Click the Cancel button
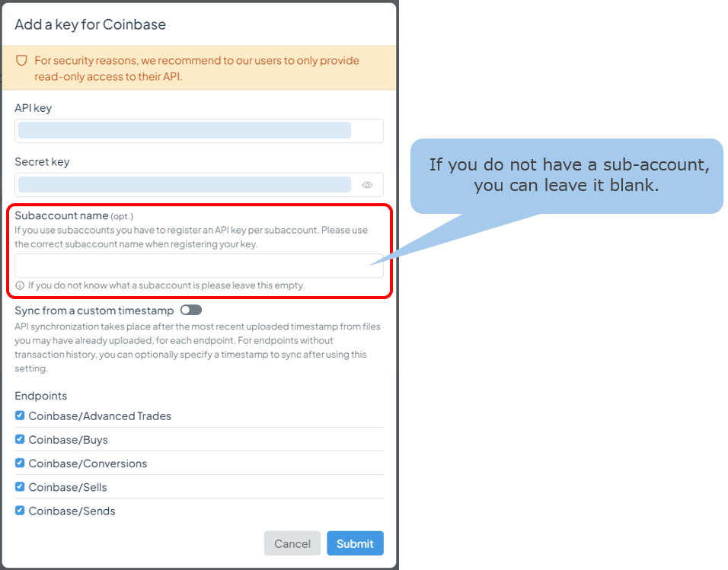The width and height of the screenshot is (728, 570). (292, 543)
